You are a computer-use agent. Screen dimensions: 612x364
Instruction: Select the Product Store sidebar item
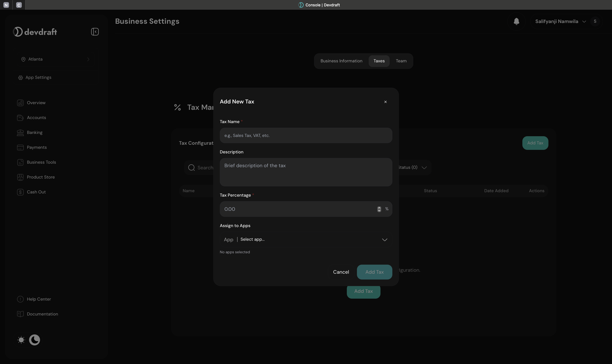(40, 177)
